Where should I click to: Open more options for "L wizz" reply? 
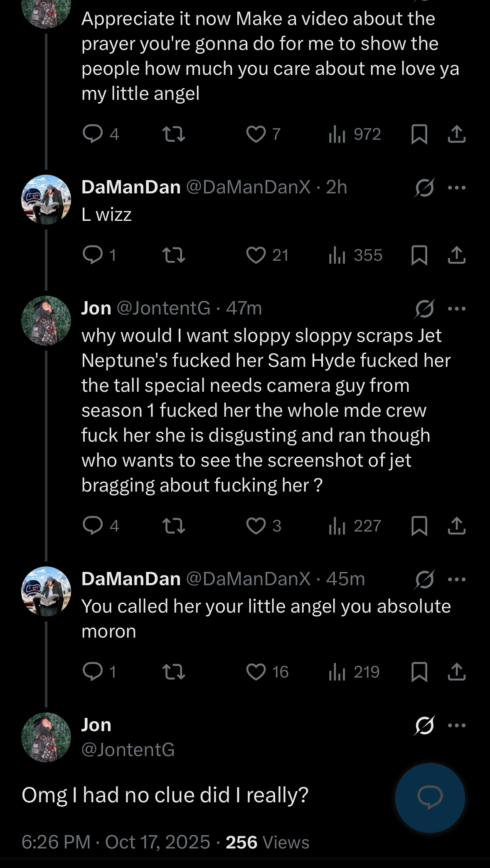pos(457,188)
